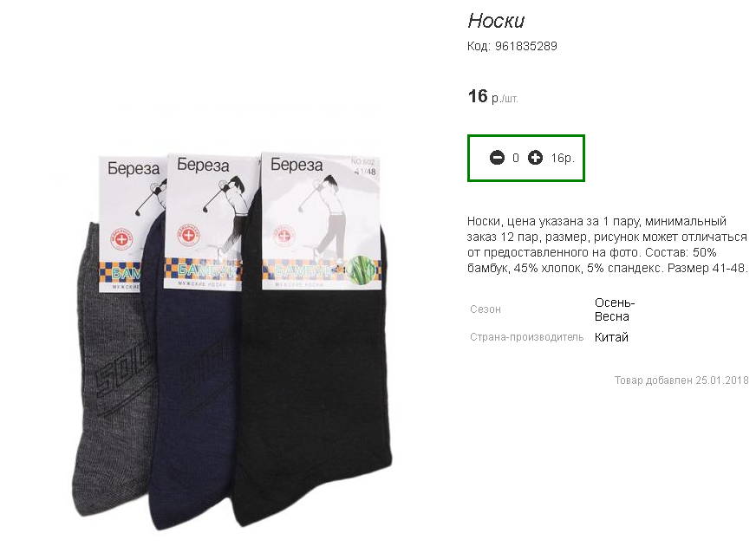Click the 16р. total in the quantity box
The width and height of the screenshot is (756, 553).
[563, 158]
